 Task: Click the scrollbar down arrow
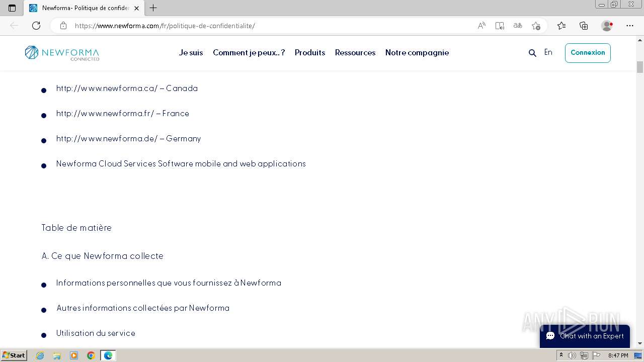pos(640,343)
